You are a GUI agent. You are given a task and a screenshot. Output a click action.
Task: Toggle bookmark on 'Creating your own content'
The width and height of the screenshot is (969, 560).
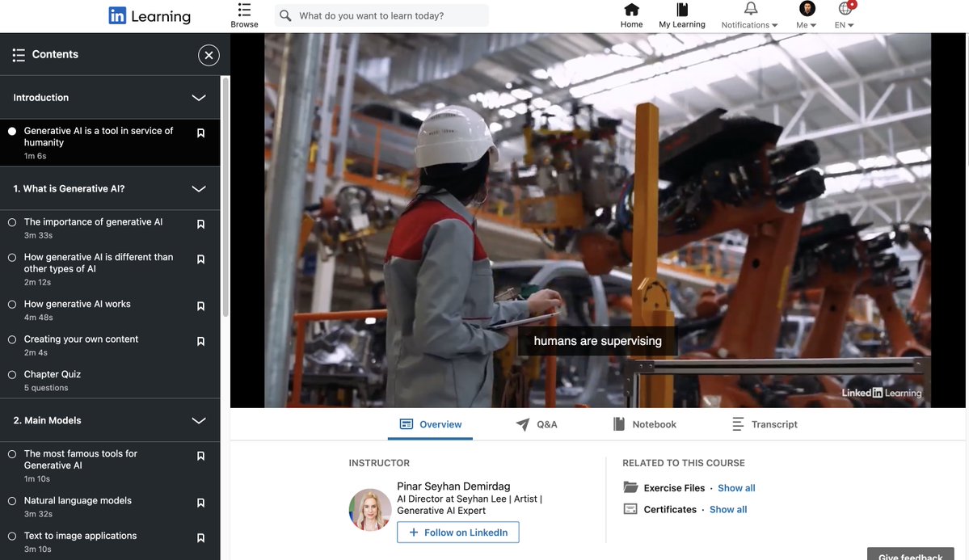tap(201, 342)
